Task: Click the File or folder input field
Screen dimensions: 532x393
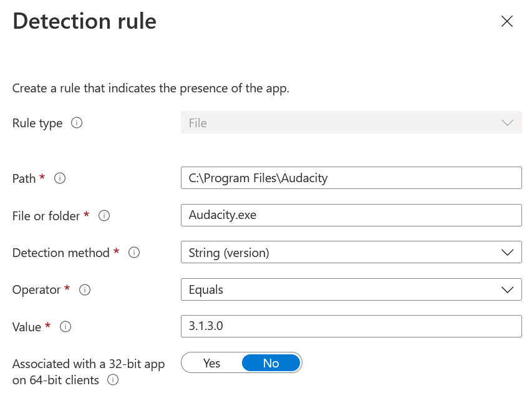Action: [351, 216]
